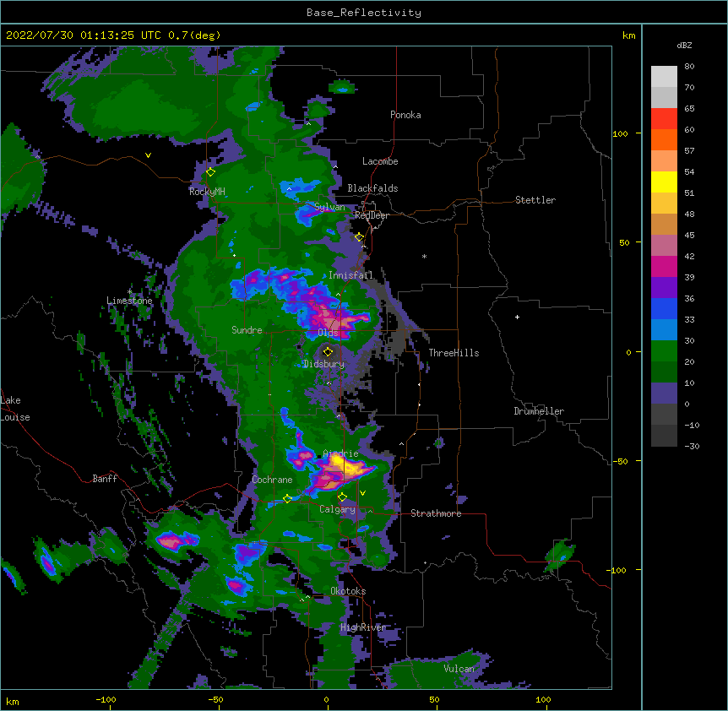Click the yellow radar site marker near Olds
The width and height of the screenshot is (728, 711).
pos(328,352)
